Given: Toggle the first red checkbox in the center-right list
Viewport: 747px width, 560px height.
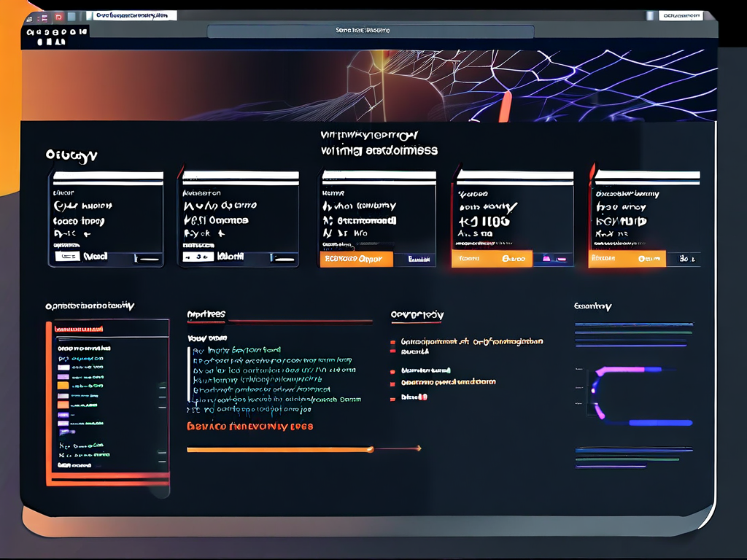Looking at the screenshot, I should pyautogui.click(x=393, y=341).
